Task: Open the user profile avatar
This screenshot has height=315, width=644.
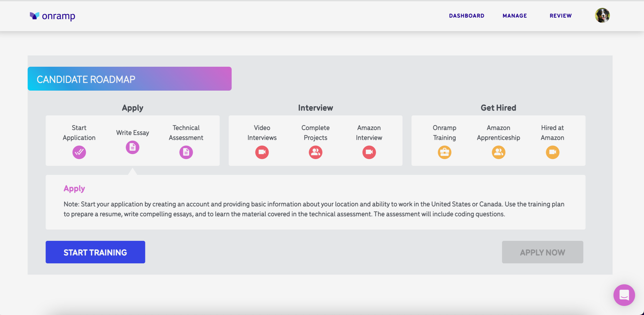Action: 602,16
